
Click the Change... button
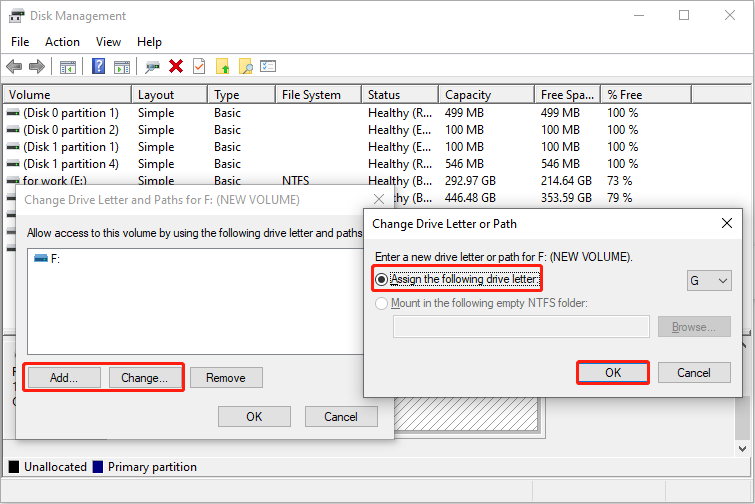coord(144,378)
